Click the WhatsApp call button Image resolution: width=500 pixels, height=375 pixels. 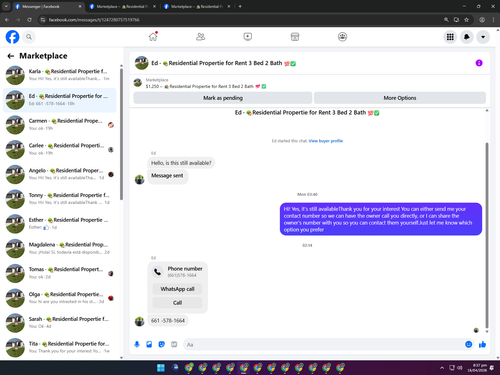tap(177, 289)
